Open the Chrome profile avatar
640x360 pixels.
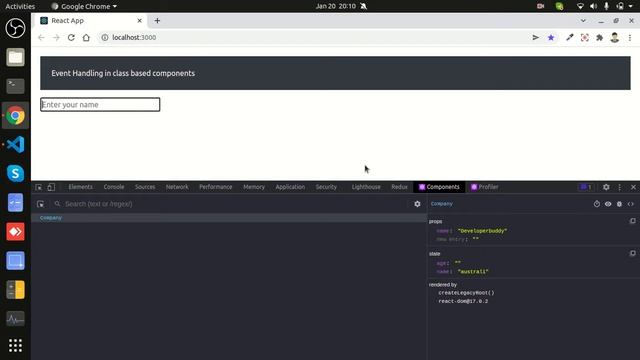tap(615, 38)
